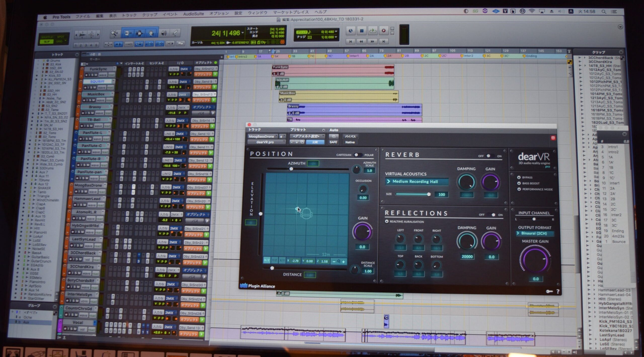This screenshot has height=357, width=644.
Task: Toggle the Reflections on/off switch
Action: [x=492, y=215]
